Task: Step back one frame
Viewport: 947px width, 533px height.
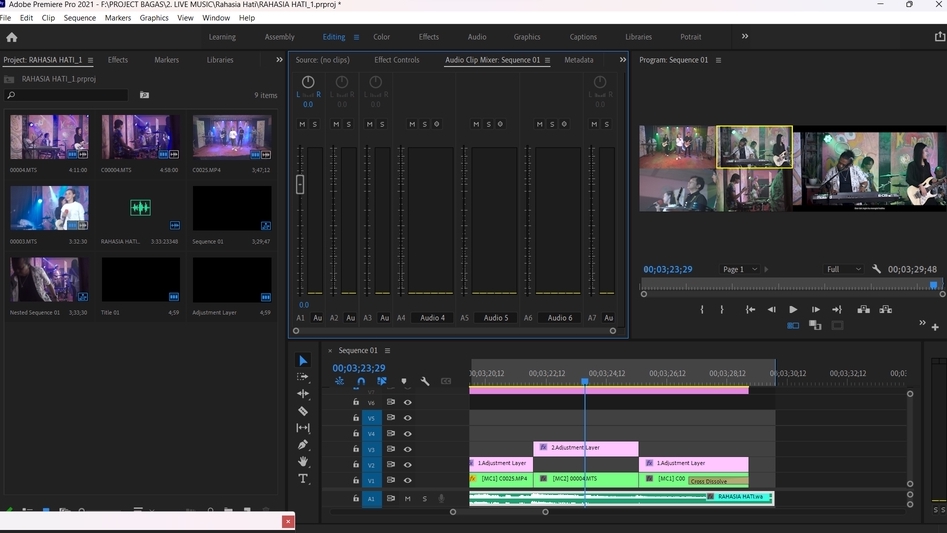Action: pyautogui.click(x=771, y=309)
